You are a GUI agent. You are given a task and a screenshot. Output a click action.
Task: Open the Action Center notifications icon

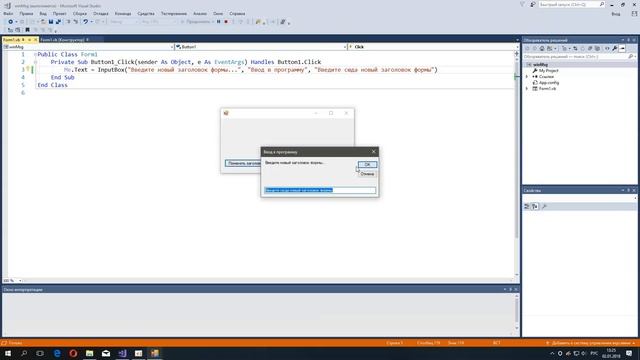629,353
